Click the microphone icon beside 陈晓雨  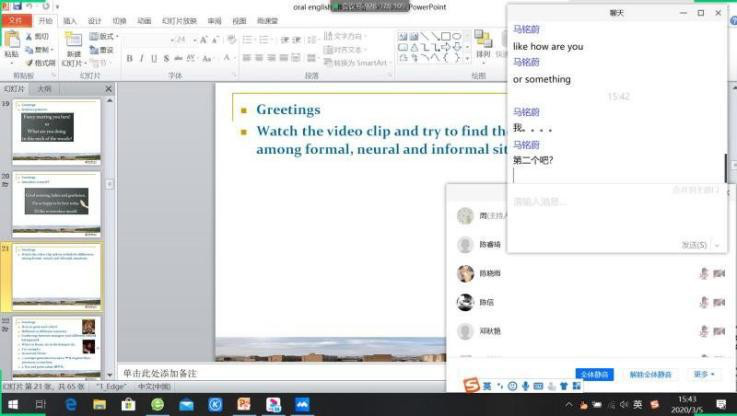(703, 274)
